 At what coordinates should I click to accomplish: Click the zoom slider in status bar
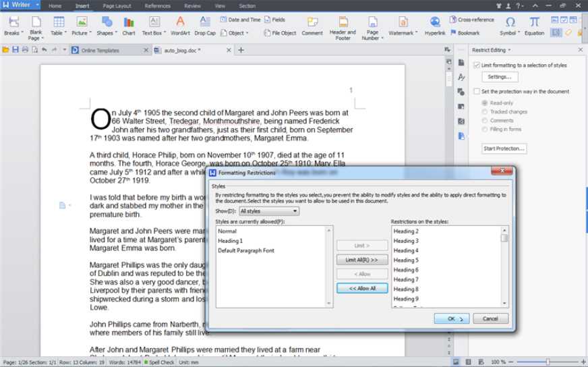click(x=547, y=362)
